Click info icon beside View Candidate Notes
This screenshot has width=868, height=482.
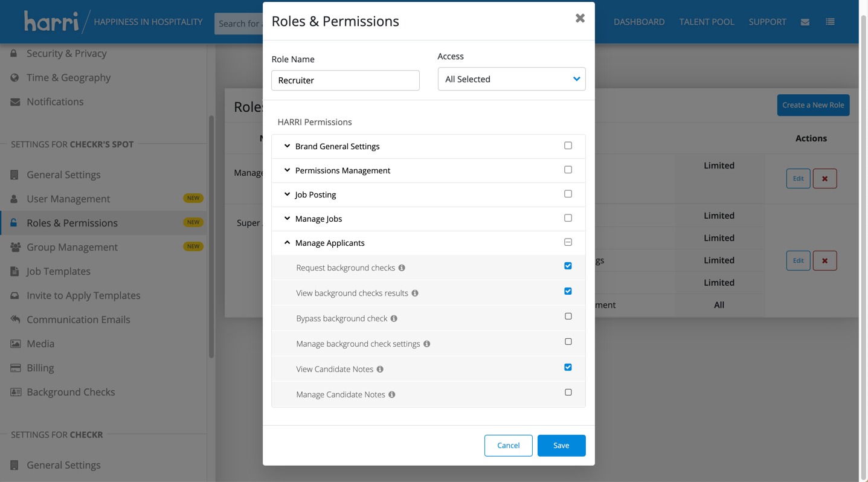pyautogui.click(x=380, y=369)
